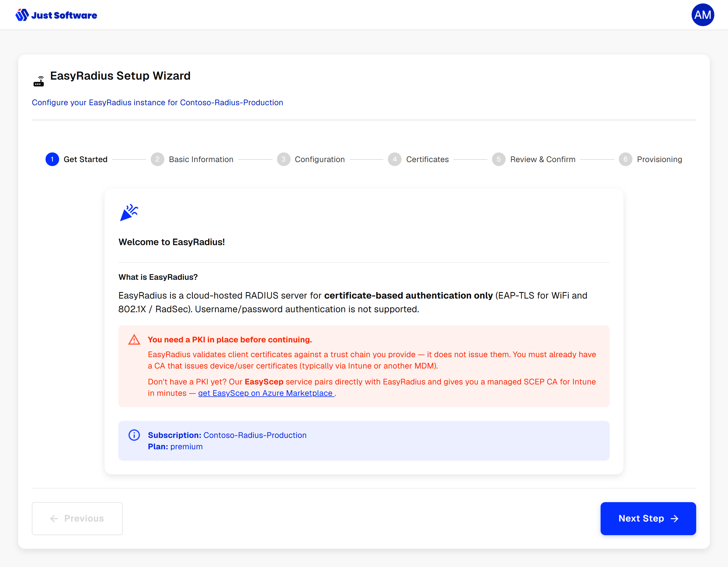Open the AM user avatar menu
The width and height of the screenshot is (728, 567).
click(703, 15)
